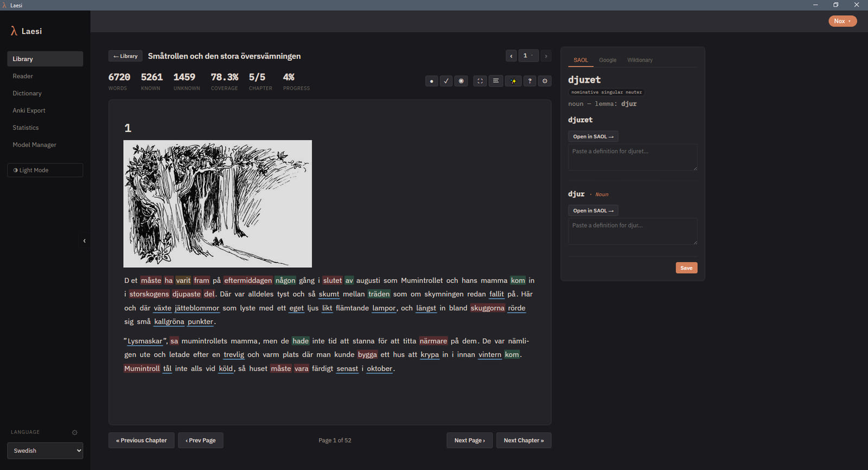Open the Nox theme dropdown

coord(843,21)
